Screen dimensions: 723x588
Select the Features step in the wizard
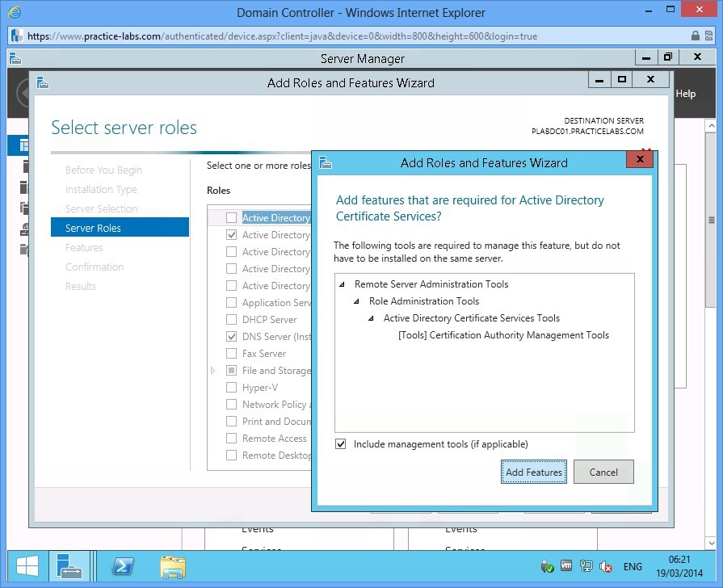click(84, 247)
